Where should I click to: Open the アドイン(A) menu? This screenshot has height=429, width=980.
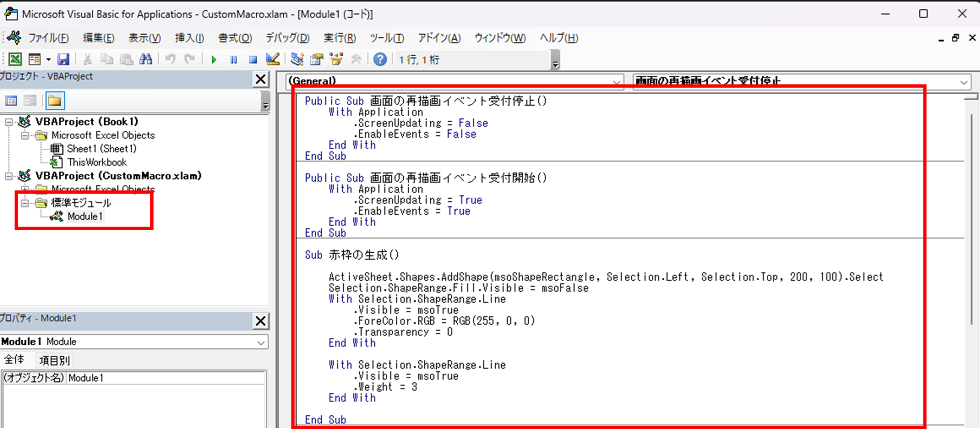(439, 38)
